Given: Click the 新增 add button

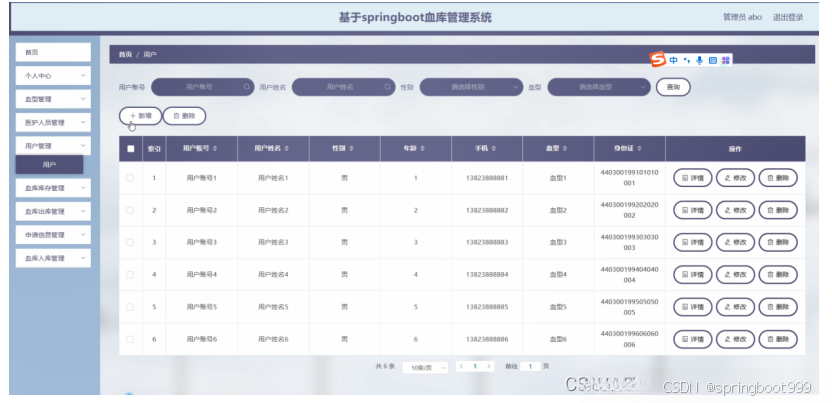Looking at the screenshot, I should point(140,116).
